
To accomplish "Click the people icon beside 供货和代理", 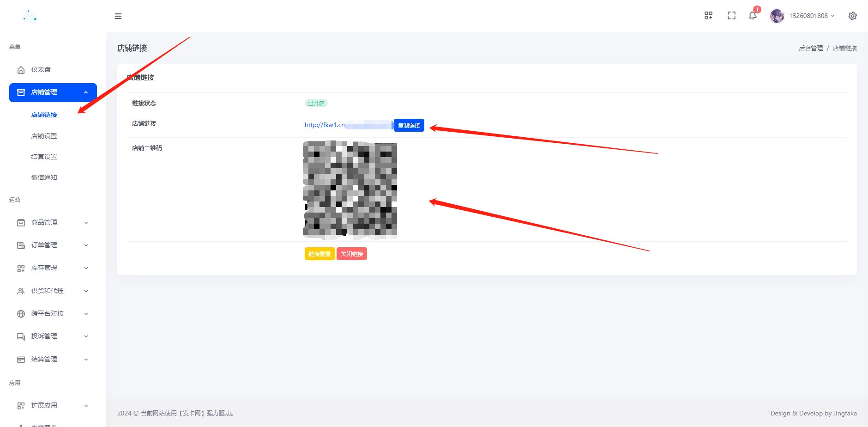I will click(21, 291).
